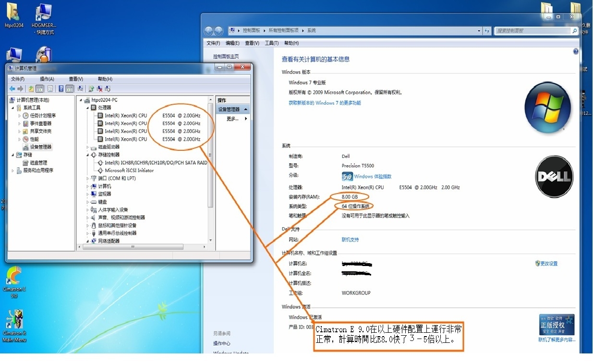
Task: Expand the 监视器 device node
Action: click(x=88, y=194)
